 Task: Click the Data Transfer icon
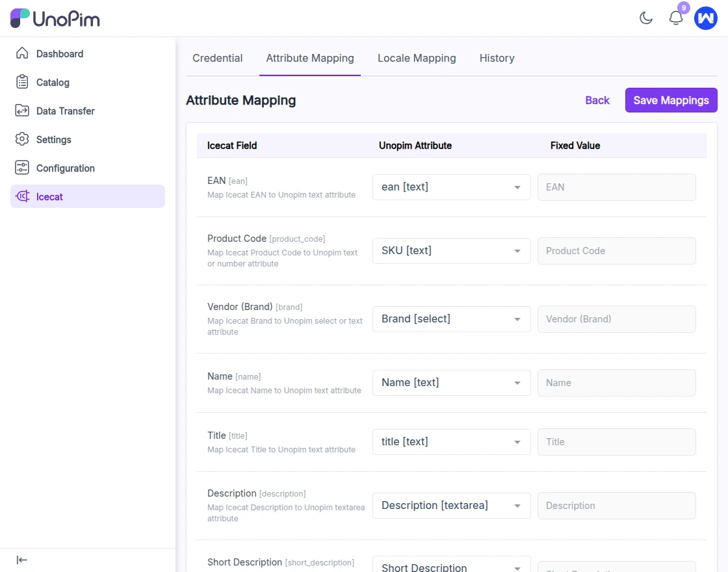pos(22,110)
